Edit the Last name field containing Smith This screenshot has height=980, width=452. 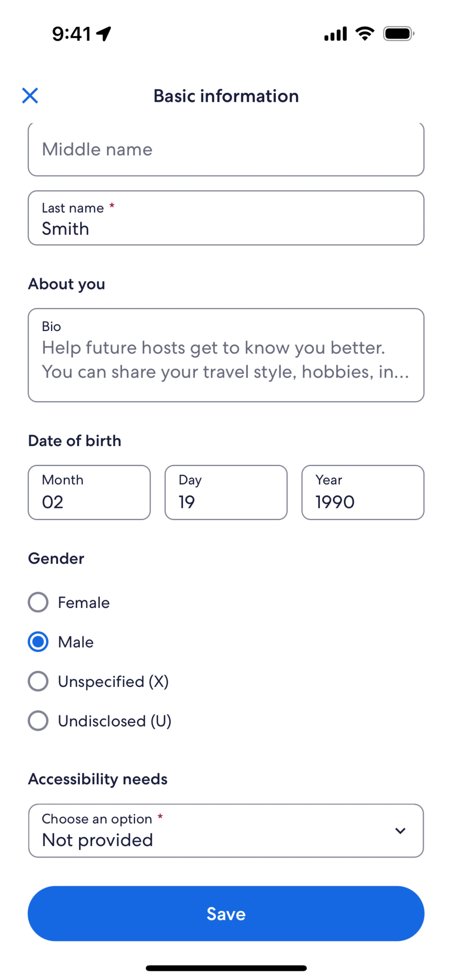click(226, 218)
